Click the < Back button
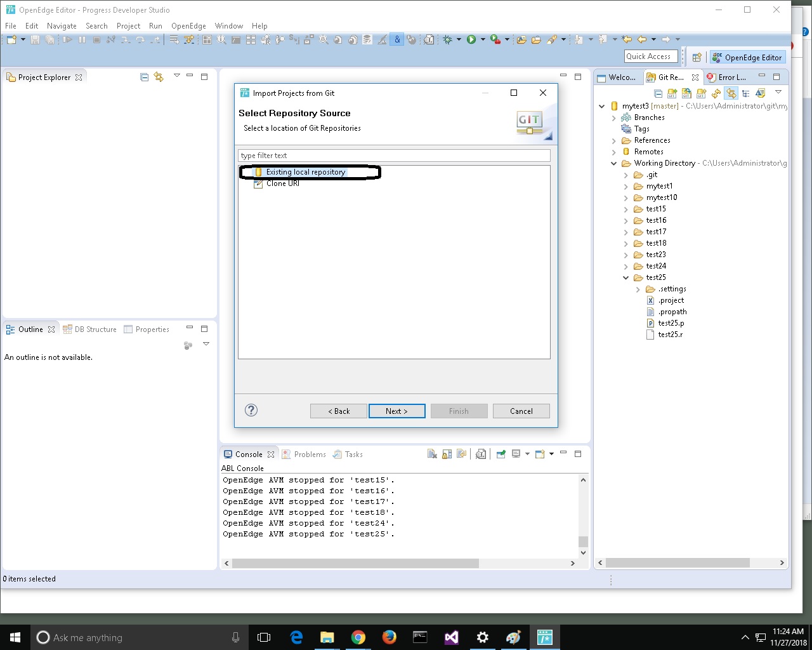The width and height of the screenshot is (812, 650). (339, 411)
